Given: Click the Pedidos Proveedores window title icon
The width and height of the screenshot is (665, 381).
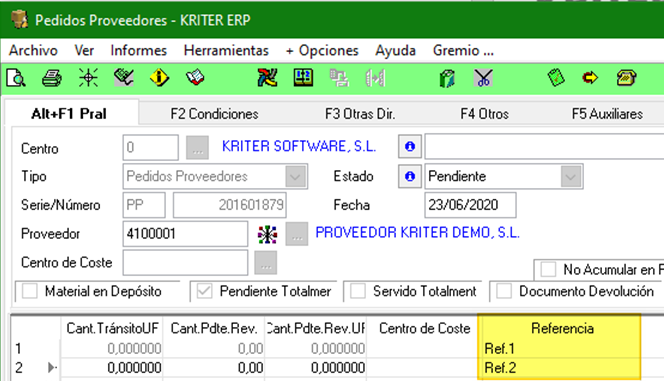Looking at the screenshot, I should click(19, 20).
